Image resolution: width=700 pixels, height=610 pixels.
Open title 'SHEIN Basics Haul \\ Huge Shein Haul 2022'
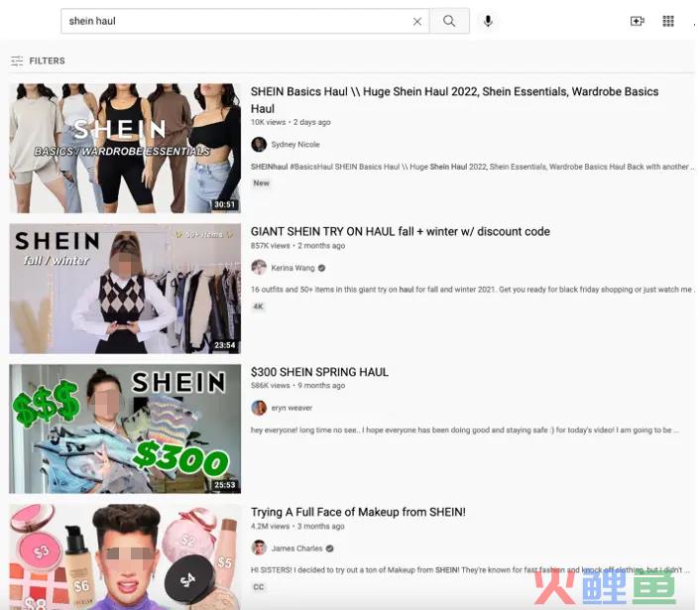click(x=454, y=100)
